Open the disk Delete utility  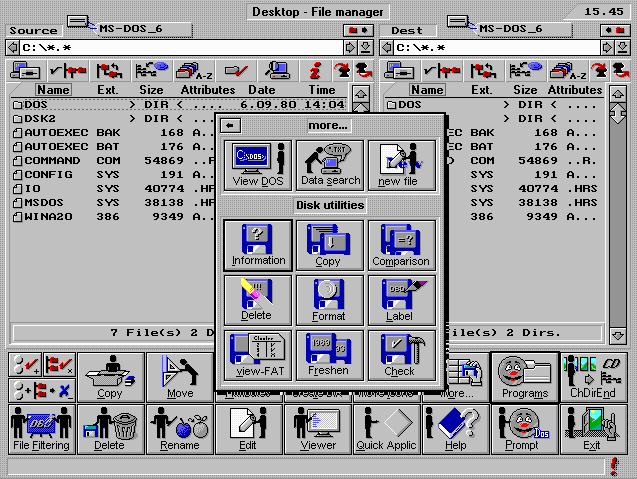258,300
